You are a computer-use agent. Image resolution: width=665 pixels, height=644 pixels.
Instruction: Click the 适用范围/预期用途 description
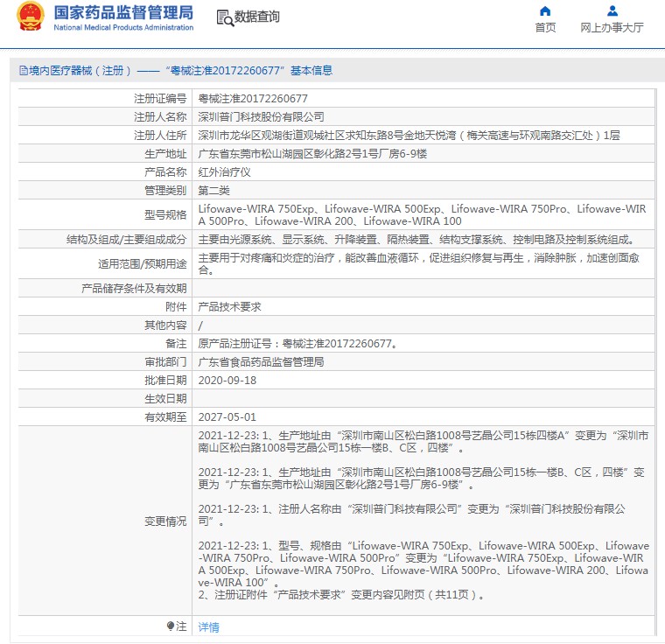418,263
